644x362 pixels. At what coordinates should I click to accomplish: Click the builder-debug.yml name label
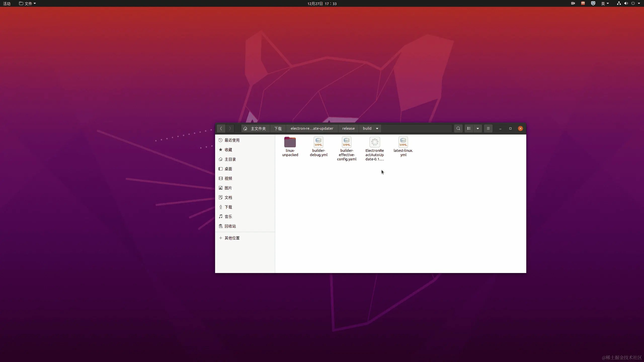[318, 153]
